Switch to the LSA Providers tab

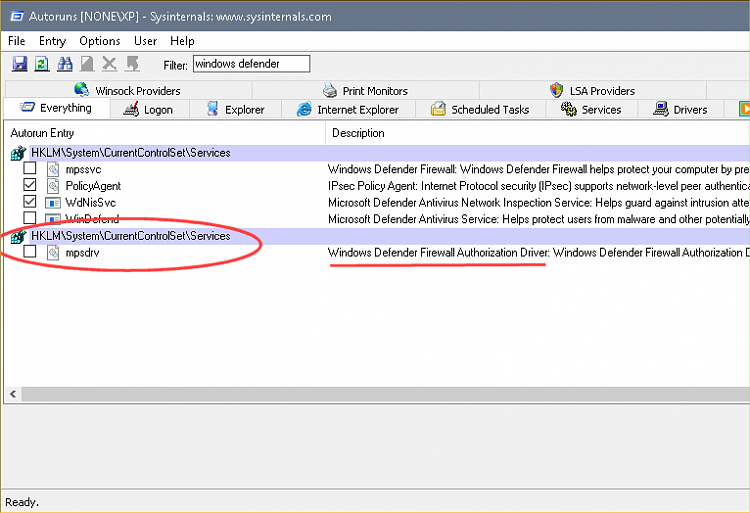(593, 90)
